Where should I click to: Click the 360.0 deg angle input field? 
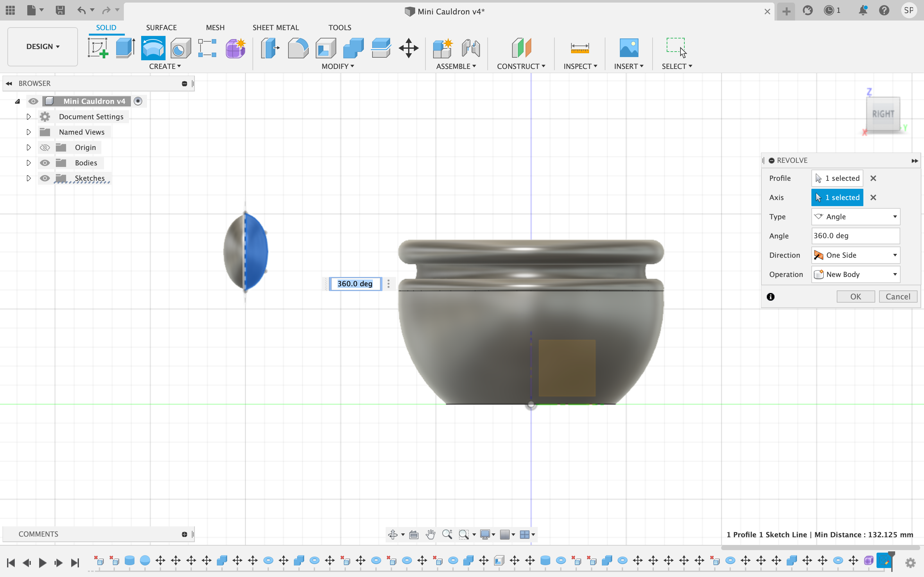coord(855,236)
